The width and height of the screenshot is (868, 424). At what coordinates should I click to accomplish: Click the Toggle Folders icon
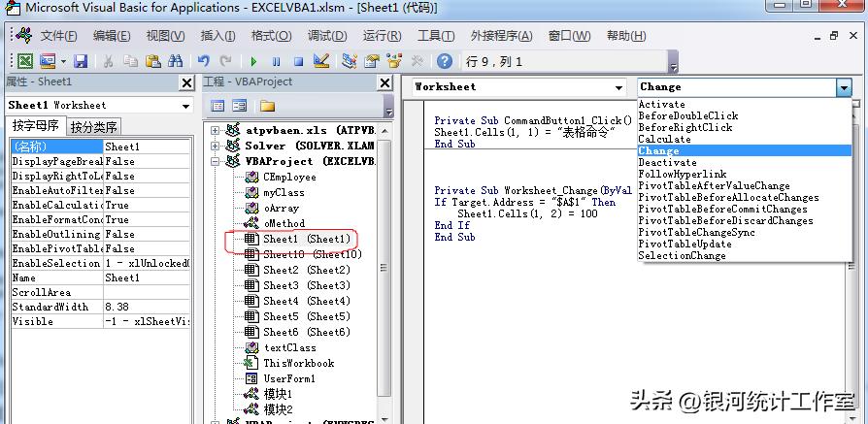point(267,106)
